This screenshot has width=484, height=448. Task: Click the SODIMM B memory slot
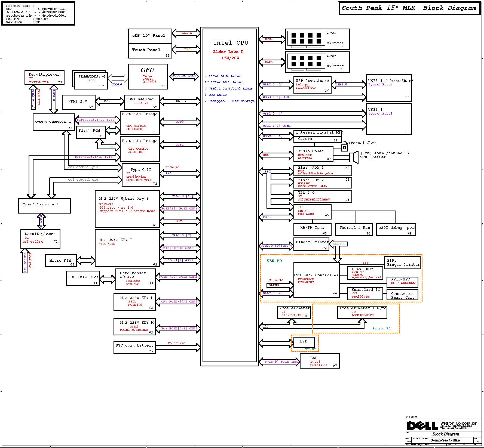[x=317, y=62]
